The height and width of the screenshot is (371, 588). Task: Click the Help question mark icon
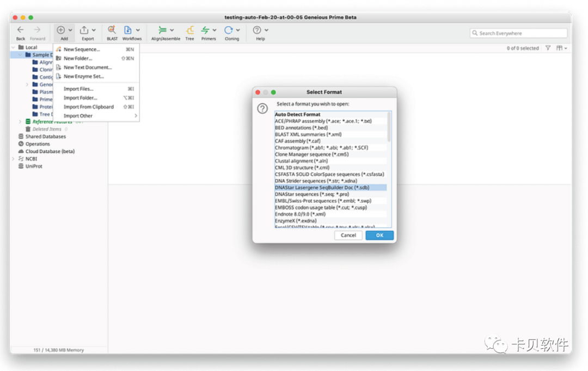(257, 29)
